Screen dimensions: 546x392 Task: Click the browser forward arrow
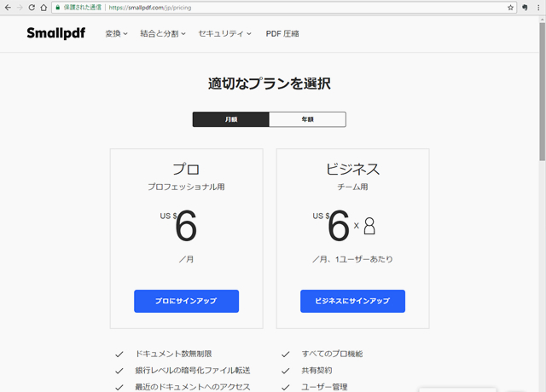(x=20, y=7)
